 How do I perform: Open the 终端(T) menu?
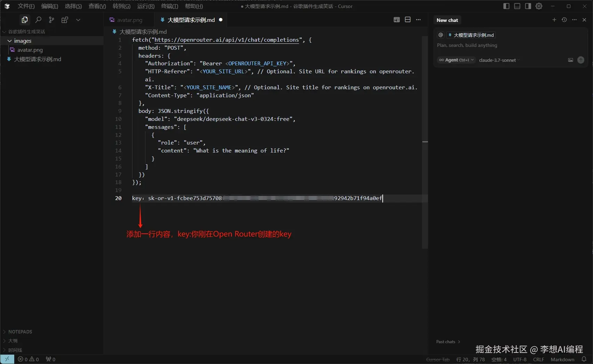(x=170, y=6)
